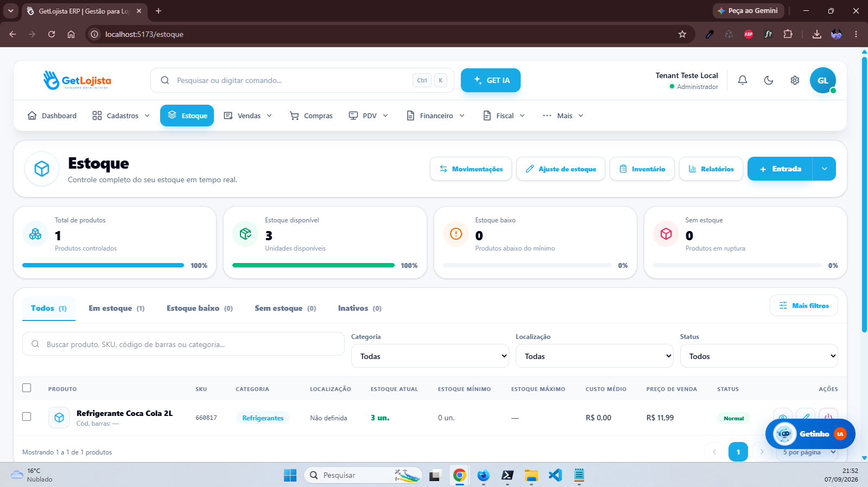Click the GL user avatar
This screenshot has height=487, width=868.
coord(823,80)
